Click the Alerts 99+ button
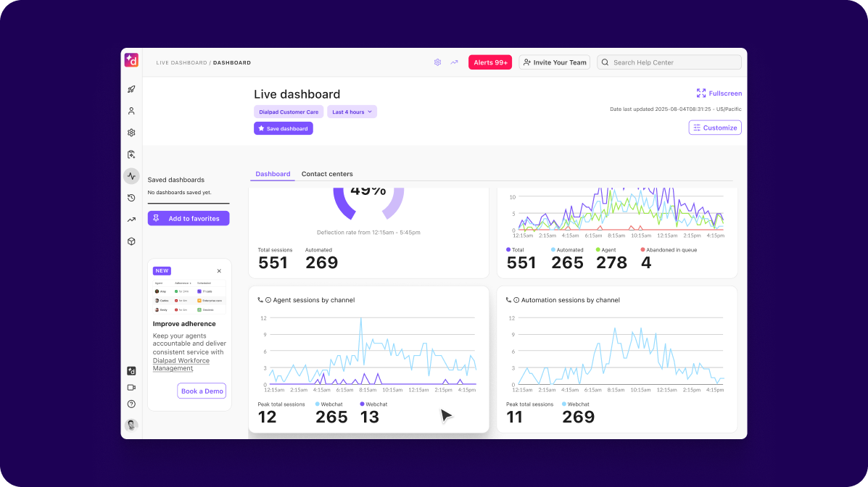Viewport: 868px width, 487px height. pos(490,62)
